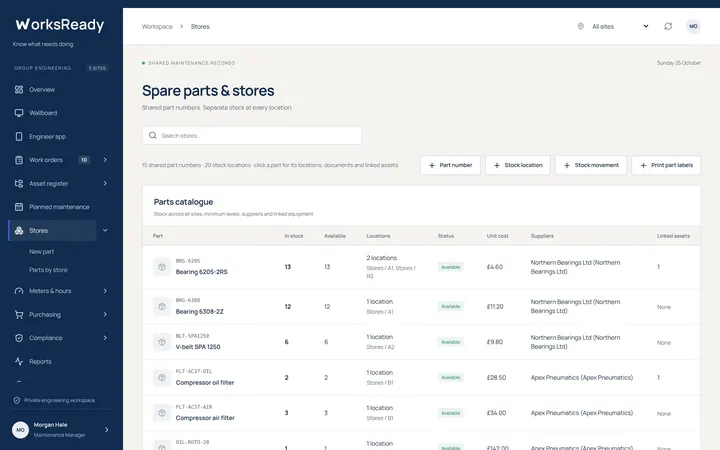Click the Part number button
720x450 pixels.
[450, 165]
